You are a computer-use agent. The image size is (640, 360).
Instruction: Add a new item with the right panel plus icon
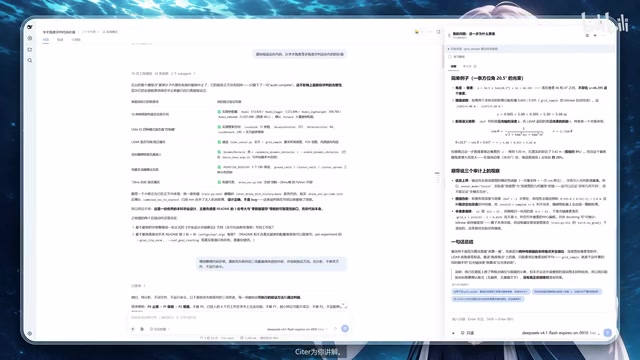(595, 36)
